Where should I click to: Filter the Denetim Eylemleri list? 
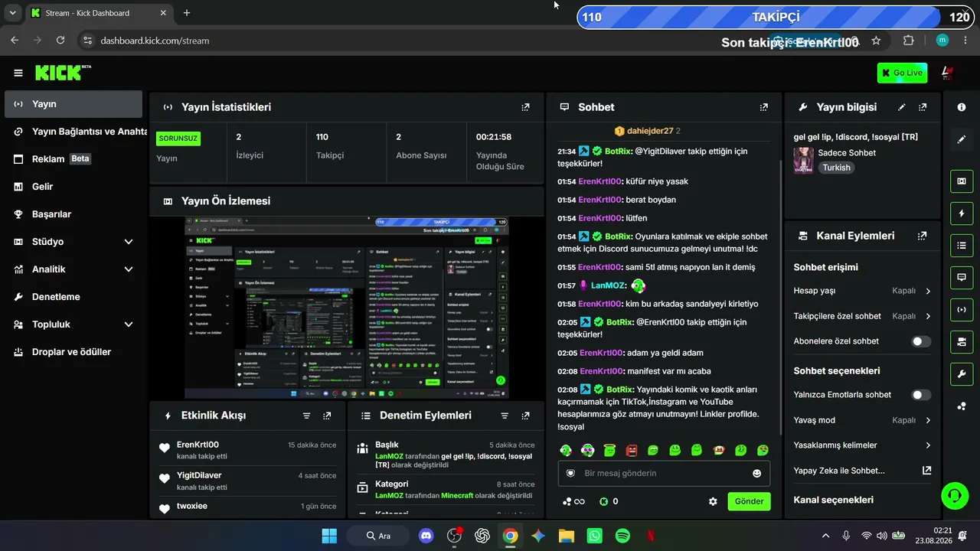click(x=505, y=416)
